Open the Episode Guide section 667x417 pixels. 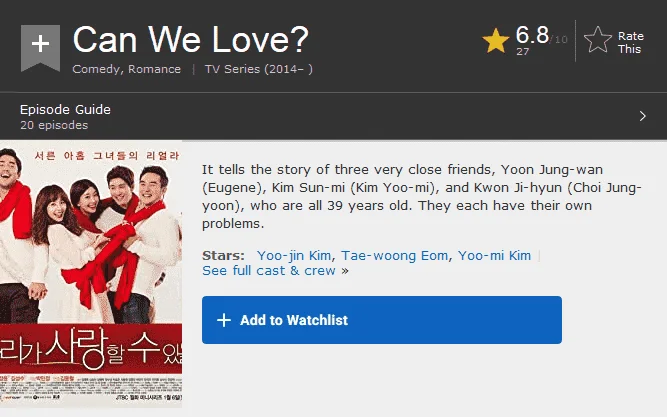click(x=334, y=116)
